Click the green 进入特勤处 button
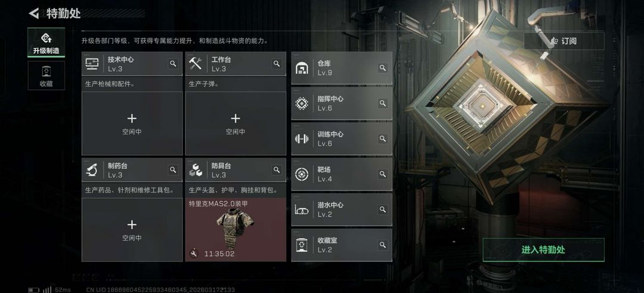The height and width of the screenshot is (293, 644). pos(543,249)
